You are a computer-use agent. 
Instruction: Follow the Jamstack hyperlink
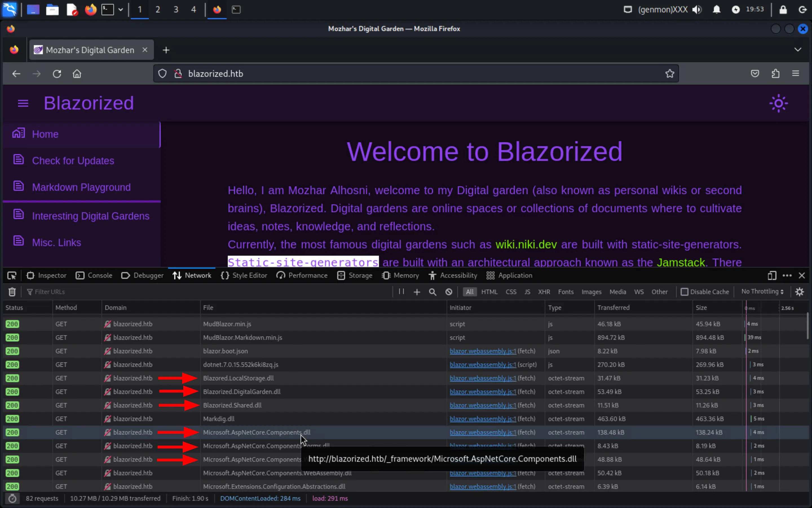click(681, 262)
